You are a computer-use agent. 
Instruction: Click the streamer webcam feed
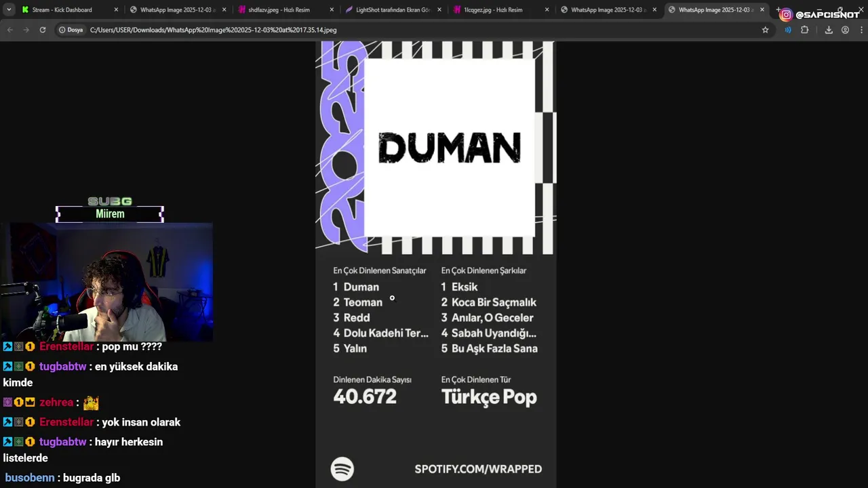(106, 282)
